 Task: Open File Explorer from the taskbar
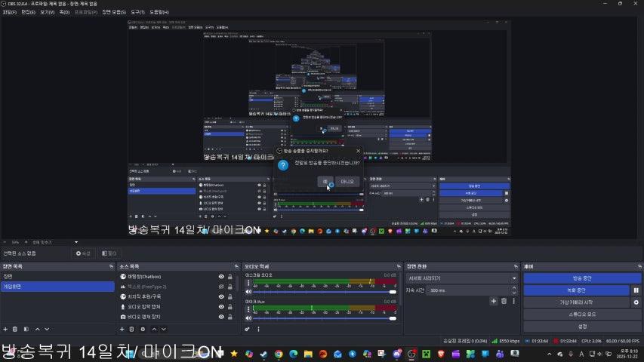[308, 354]
